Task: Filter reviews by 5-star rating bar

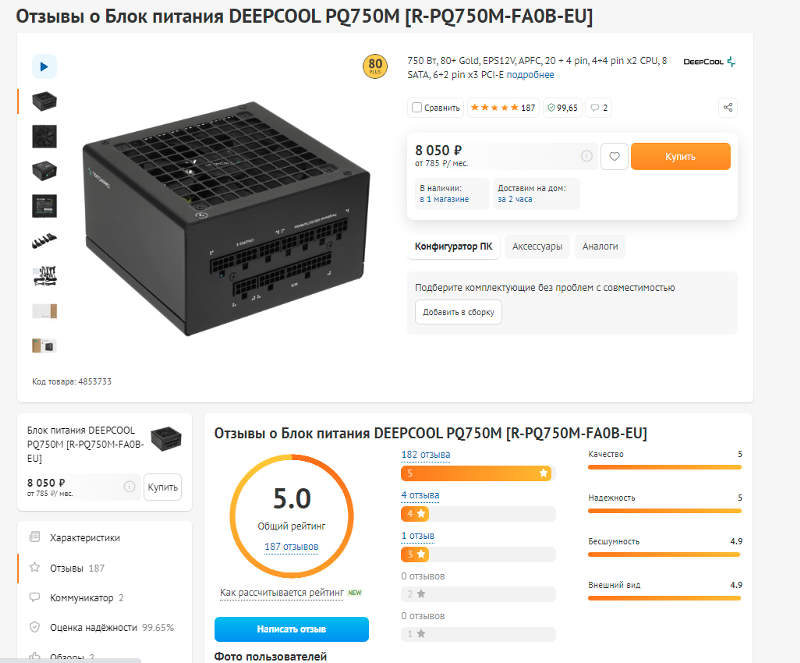Action: click(478, 473)
